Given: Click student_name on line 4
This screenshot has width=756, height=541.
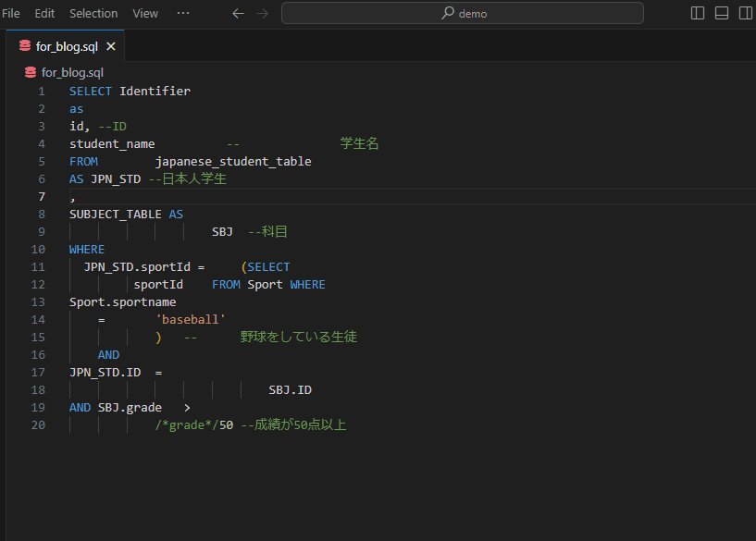Looking at the screenshot, I should pyautogui.click(x=112, y=144).
